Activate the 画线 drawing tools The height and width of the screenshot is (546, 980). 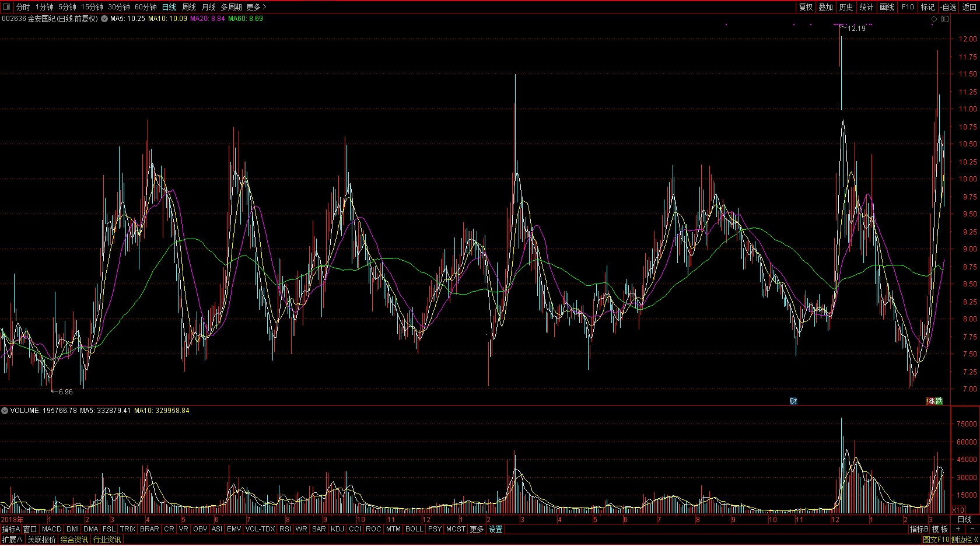click(x=887, y=7)
